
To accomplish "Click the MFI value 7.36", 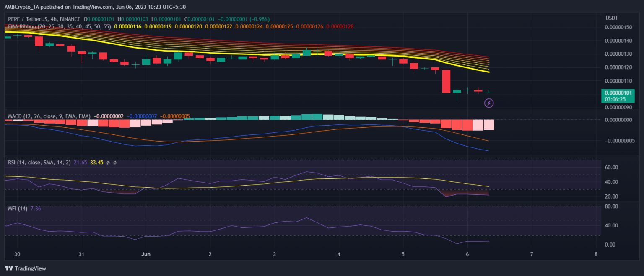I will point(36,209).
